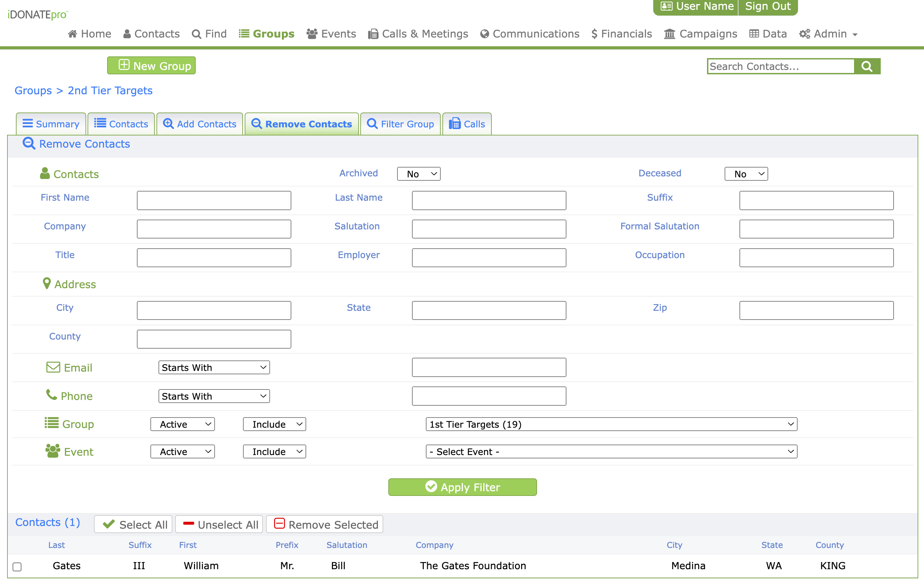Click the red icon on Remove Selected
This screenshot has width=924, height=579.
click(x=279, y=523)
